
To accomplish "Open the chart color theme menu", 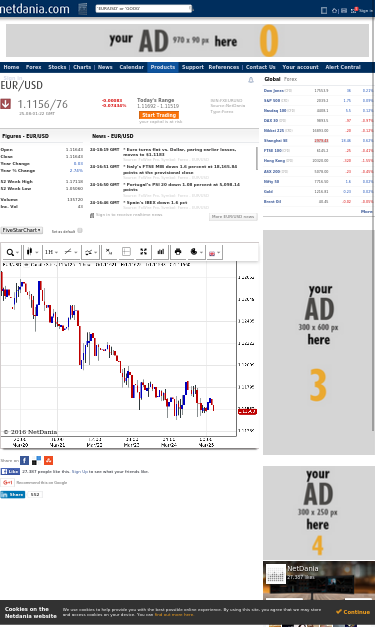I will (x=196, y=252).
